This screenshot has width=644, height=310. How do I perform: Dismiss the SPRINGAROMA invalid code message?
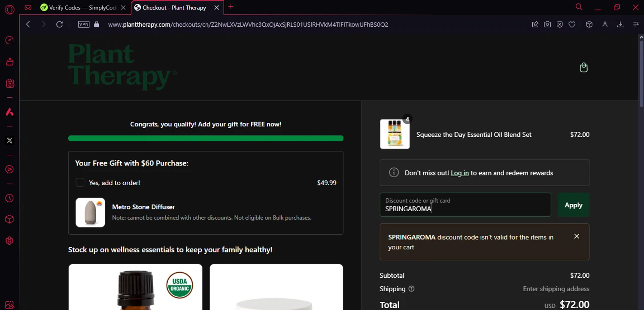(x=577, y=236)
